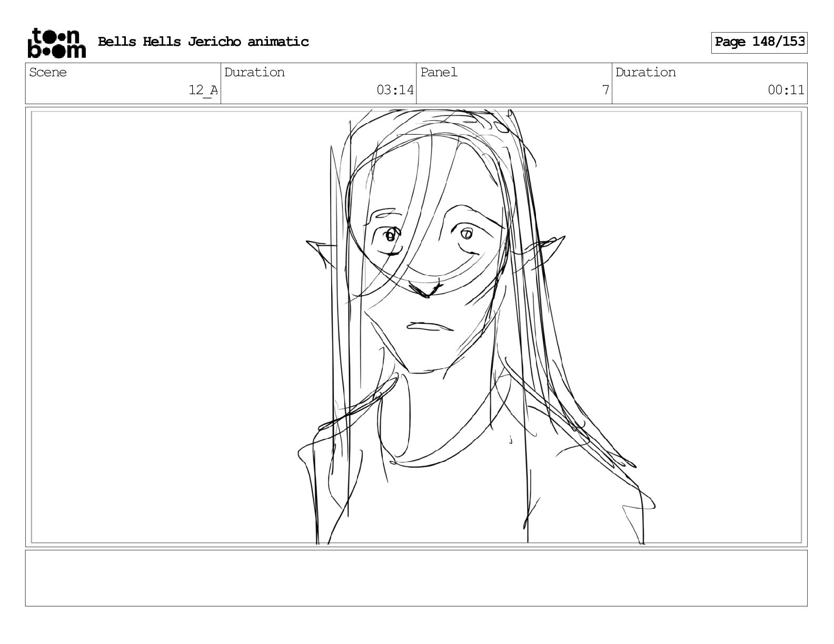Viewport: 834px width, 644px height.
Task: Select the title 'Bells Hells Jericho animatic'
Action: click(203, 42)
